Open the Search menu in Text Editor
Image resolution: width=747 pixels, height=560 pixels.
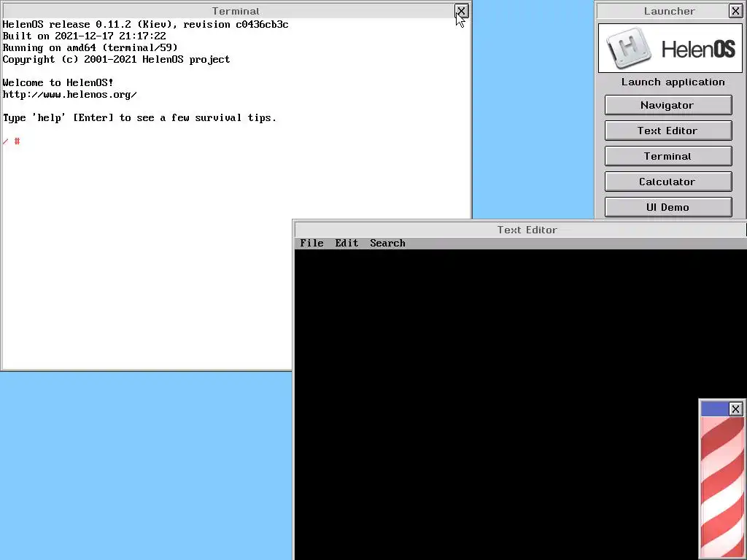click(387, 243)
